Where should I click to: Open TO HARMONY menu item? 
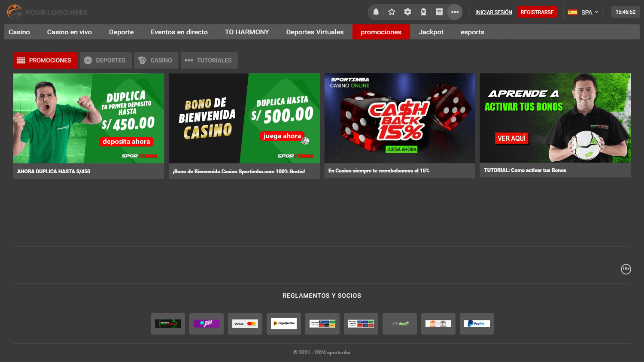point(247,32)
